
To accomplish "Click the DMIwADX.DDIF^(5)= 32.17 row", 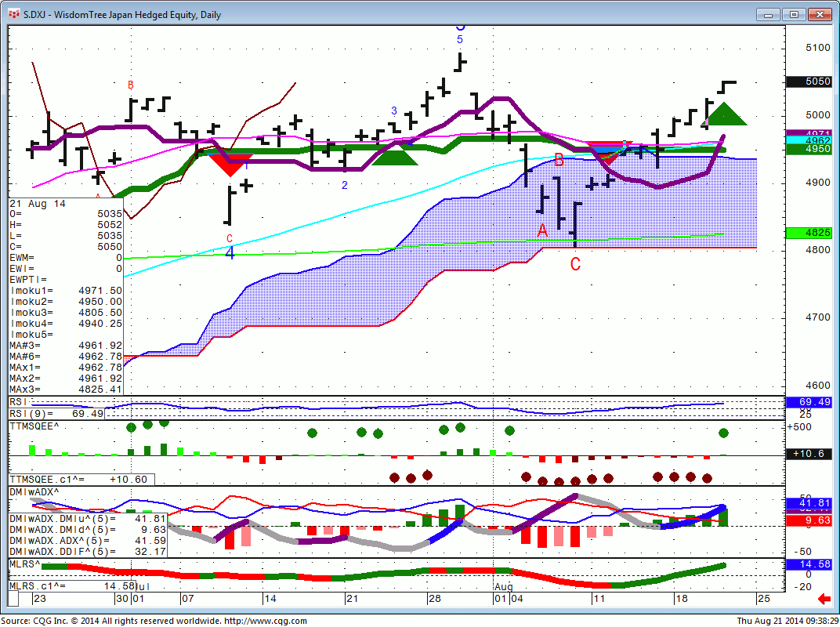I will (x=88, y=552).
